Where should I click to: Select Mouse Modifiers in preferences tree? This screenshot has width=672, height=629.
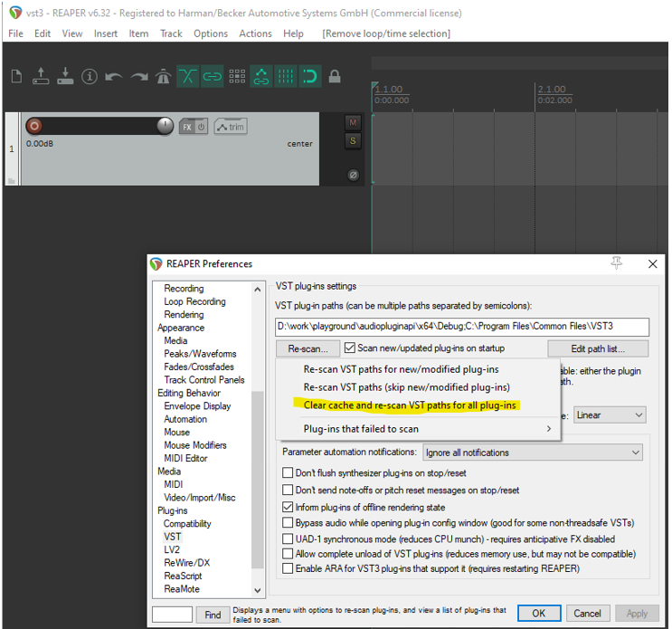[x=195, y=445]
